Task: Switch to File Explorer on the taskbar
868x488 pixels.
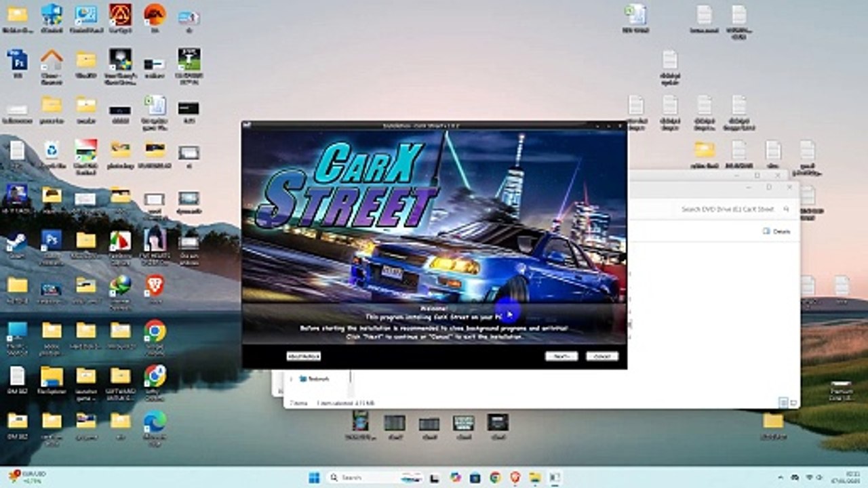Action: 534,478
